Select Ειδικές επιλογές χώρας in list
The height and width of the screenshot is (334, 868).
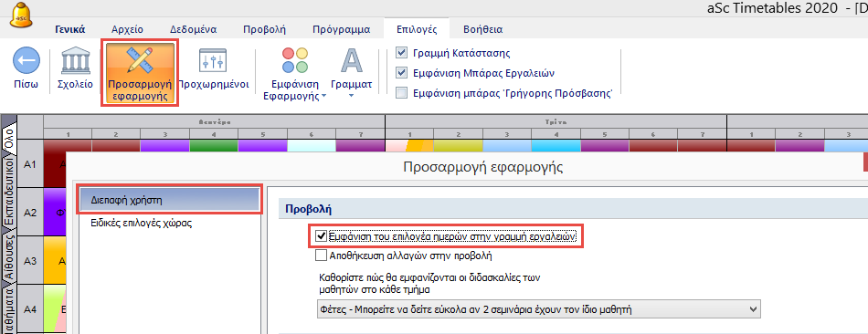(x=141, y=224)
